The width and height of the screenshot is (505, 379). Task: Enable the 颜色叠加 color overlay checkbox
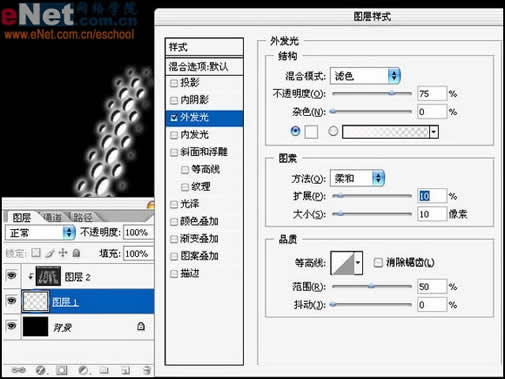(x=174, y=222)
